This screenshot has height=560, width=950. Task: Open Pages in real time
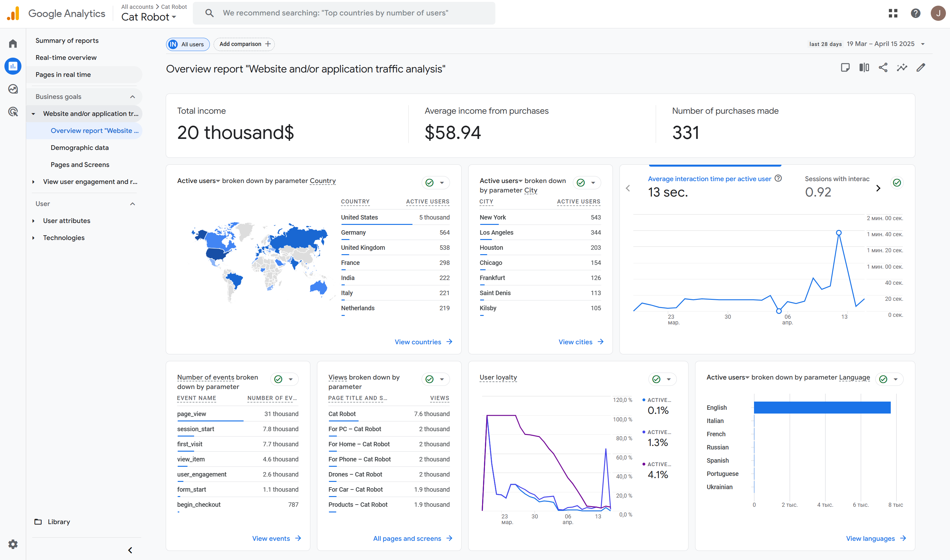click(x=63, y=74)
